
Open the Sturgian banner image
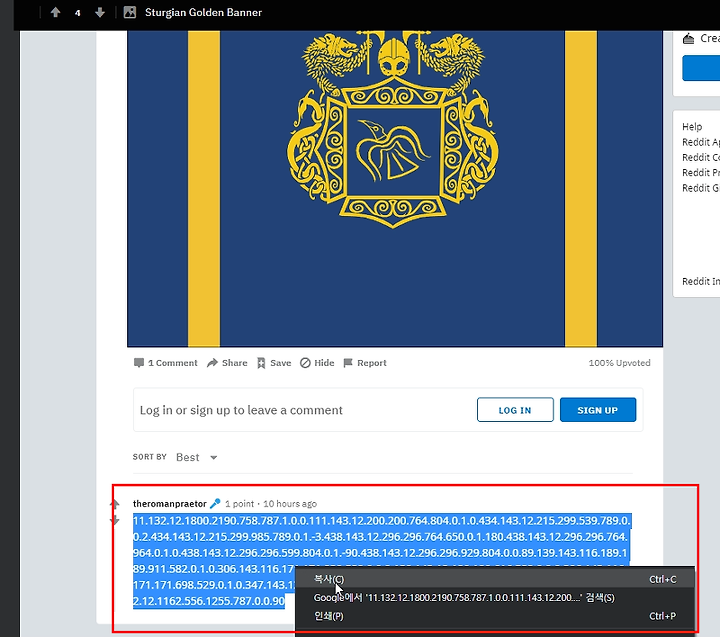[x=395, y=188]
